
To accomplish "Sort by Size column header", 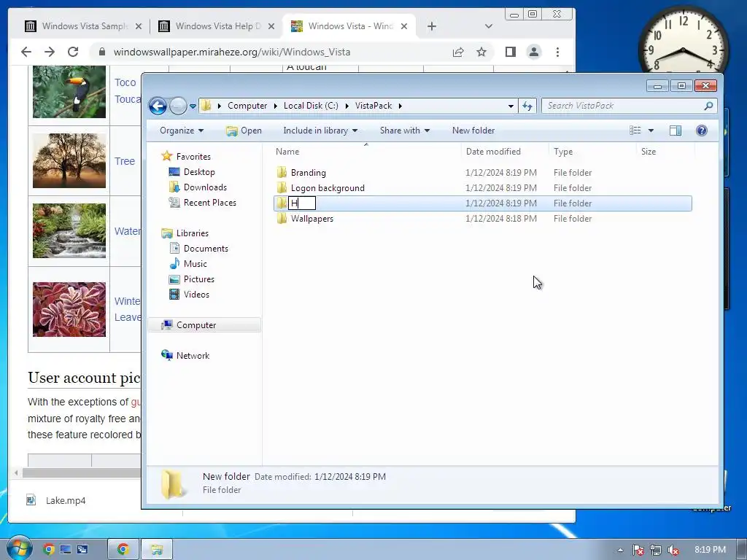I will pos(649,152).
